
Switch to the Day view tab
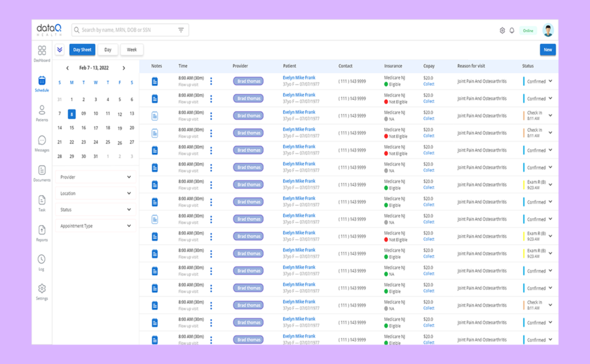(108, 50)
